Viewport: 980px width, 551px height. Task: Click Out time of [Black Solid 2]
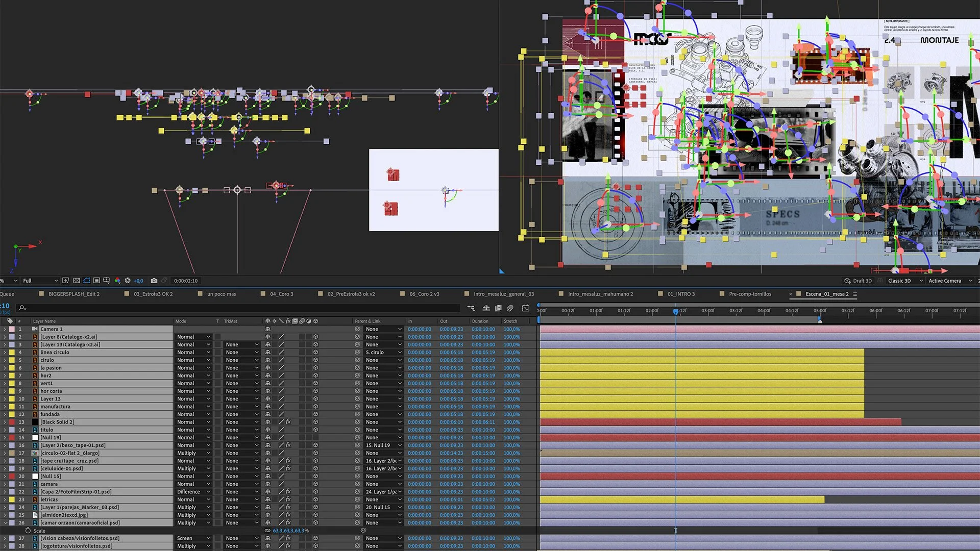coord(451,422)
